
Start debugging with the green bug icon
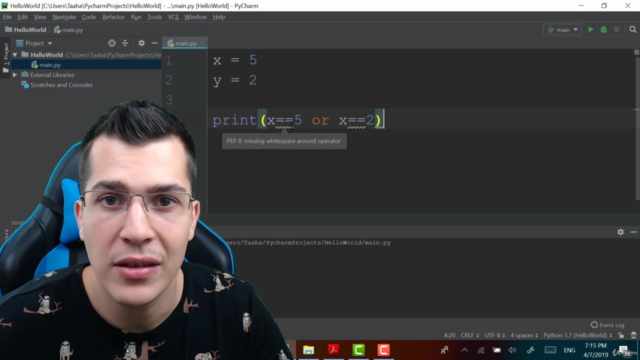[x=603, y=30]
